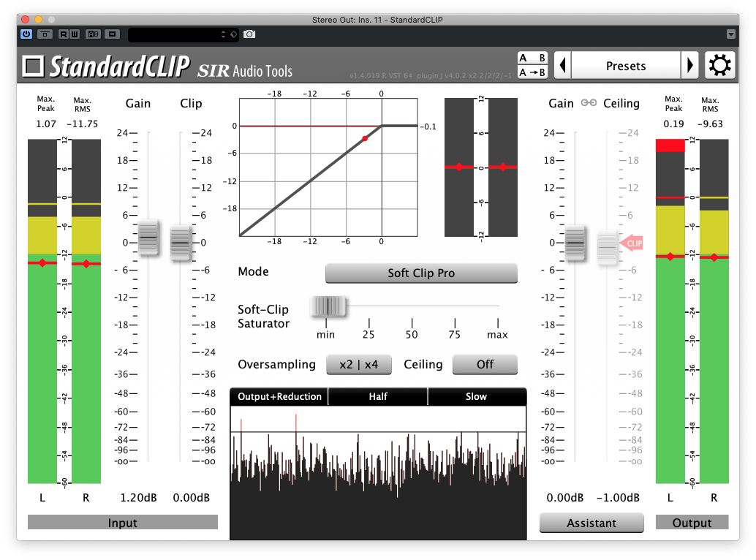Click the saturator '25' tick label

point(368,334)
